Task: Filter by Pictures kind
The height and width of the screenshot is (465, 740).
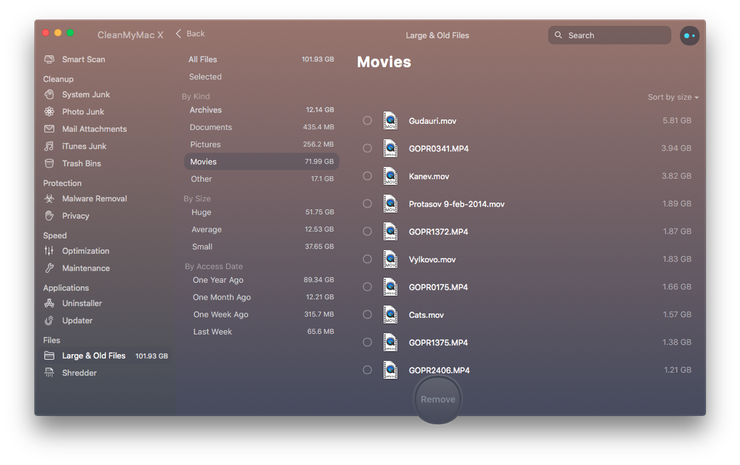Action: tap(261, 144)
